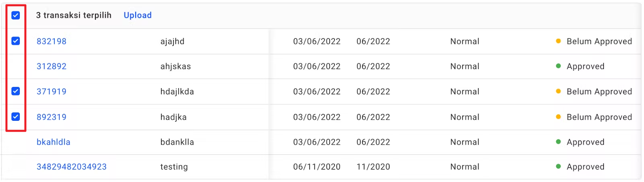The height and width of the screenshot is (182, 644).
Task: Click the yellow status dot for 892319
Action: (558, 117)
